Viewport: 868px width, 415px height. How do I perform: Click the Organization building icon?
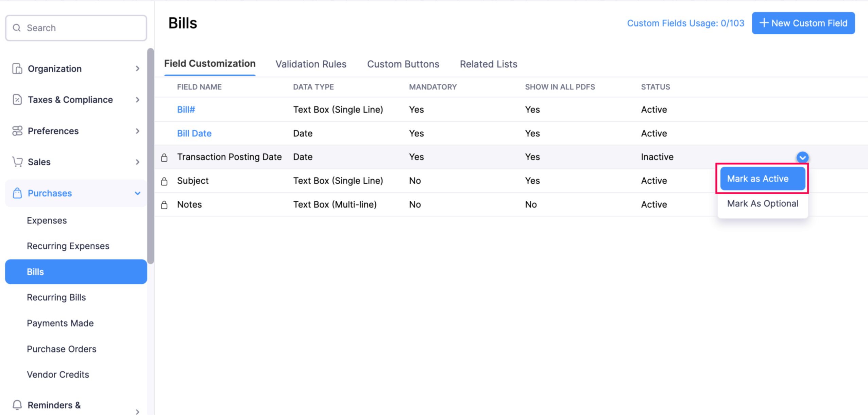tap(17, 68)
